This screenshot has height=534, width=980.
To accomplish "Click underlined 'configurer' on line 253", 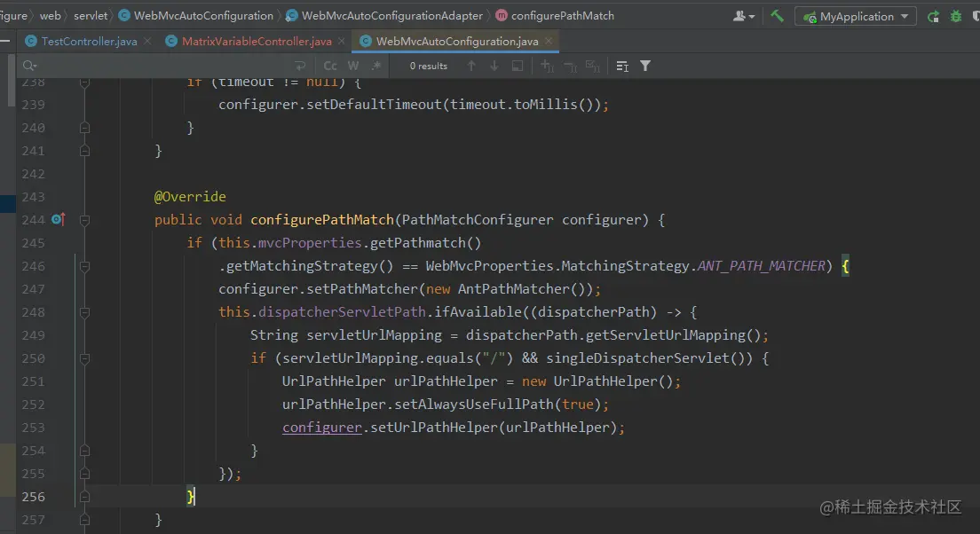I will (322, 428).
